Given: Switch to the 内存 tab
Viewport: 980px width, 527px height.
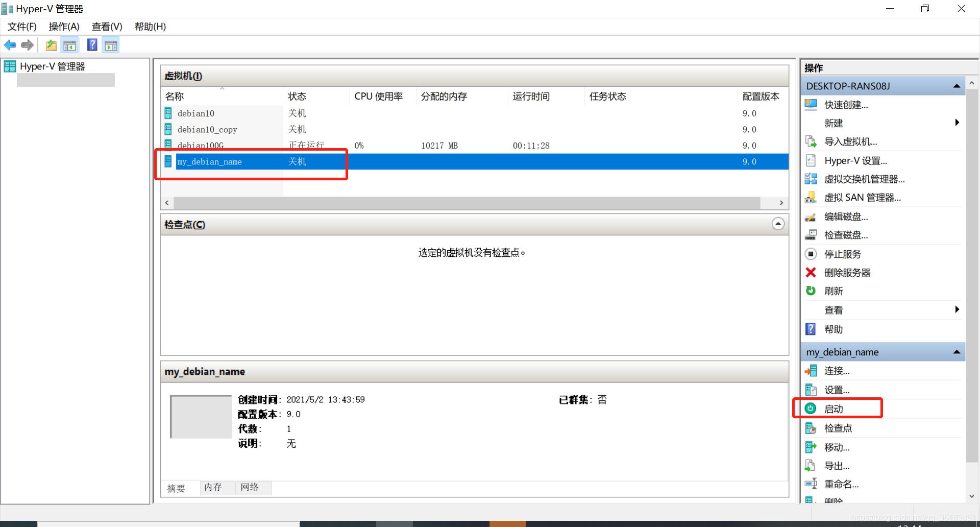Looking at the screenshot, I should (x=213, y=487).
